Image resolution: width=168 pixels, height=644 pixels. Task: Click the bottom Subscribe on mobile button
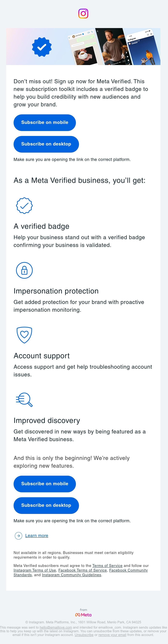coord(45,484)
